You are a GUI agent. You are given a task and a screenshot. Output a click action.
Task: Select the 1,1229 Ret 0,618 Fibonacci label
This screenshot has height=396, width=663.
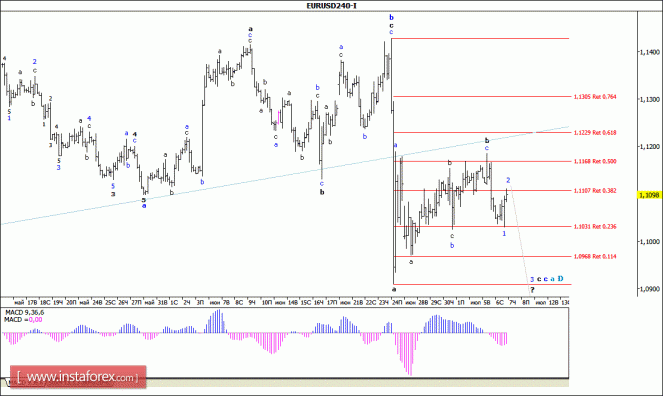(x=595, y=133)
